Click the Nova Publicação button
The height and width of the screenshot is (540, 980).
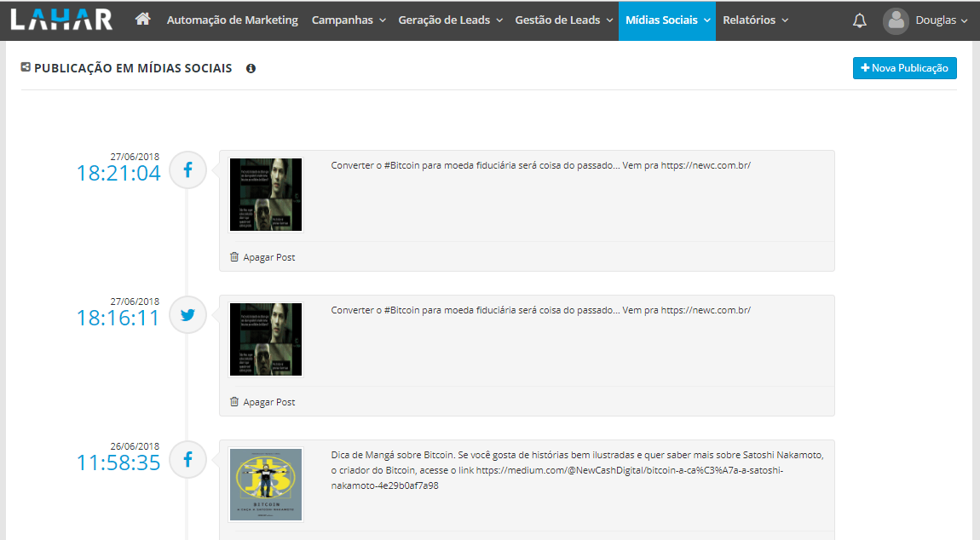coord(905,67)
